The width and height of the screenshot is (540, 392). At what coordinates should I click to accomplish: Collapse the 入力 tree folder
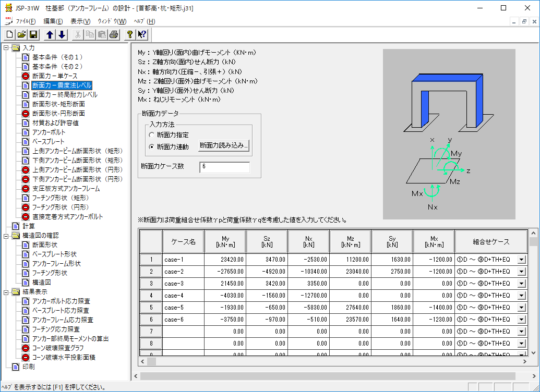tap(6, 48)
